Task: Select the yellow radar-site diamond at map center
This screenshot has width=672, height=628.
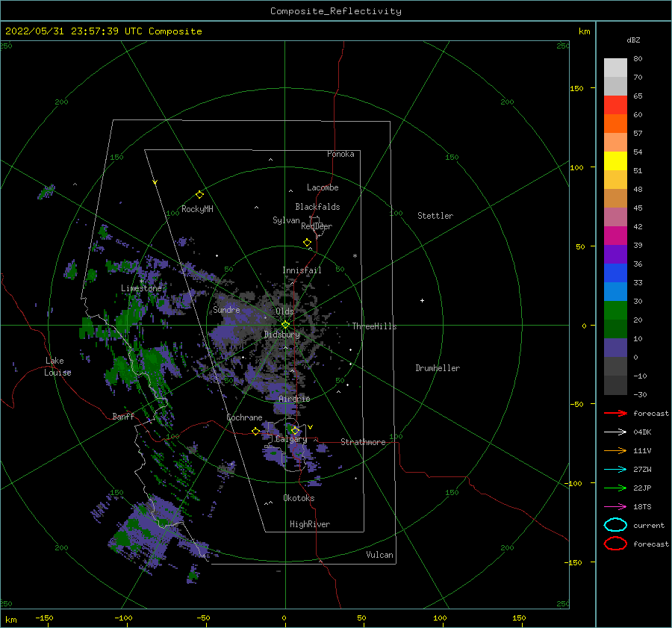Action: [x=285, y=325]
